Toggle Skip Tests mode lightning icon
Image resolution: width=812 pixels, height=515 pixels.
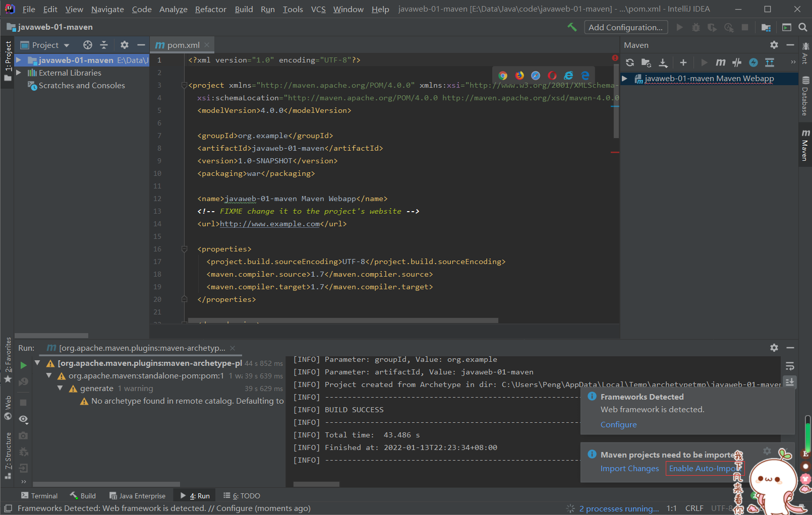(753, 62)
